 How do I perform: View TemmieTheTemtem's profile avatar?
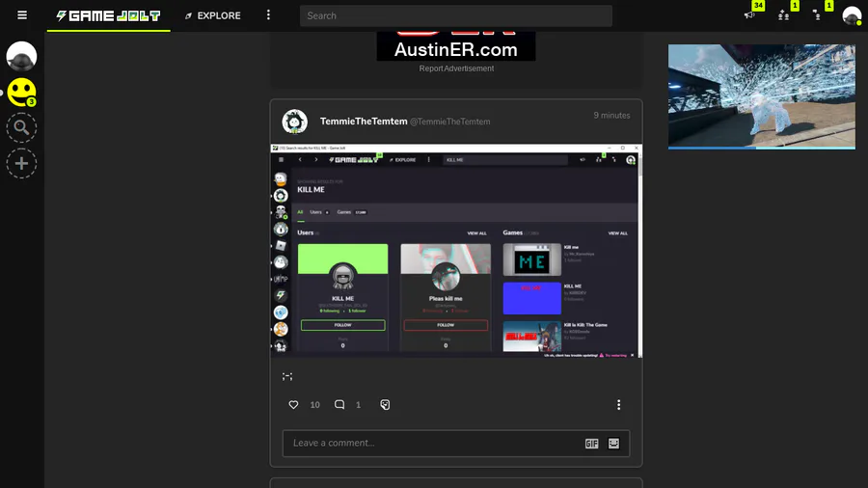[294, 122]
